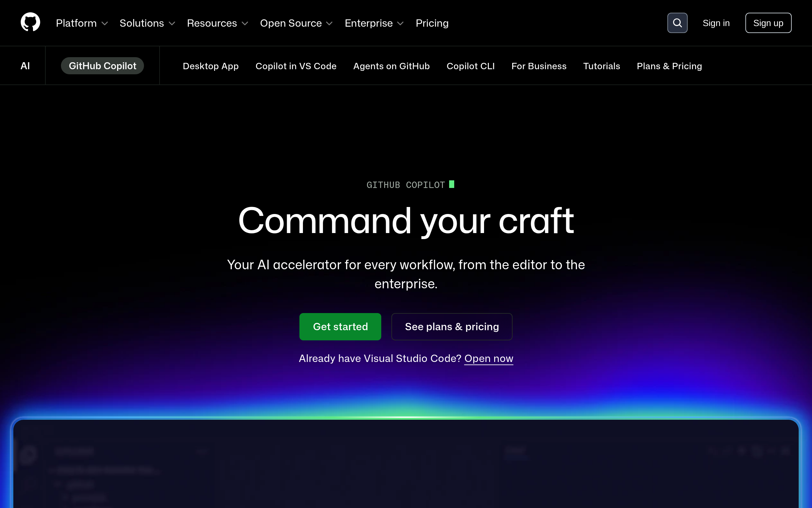
Task: Open the Enterprise dropdown menu
Action: (x=374, y=23)
